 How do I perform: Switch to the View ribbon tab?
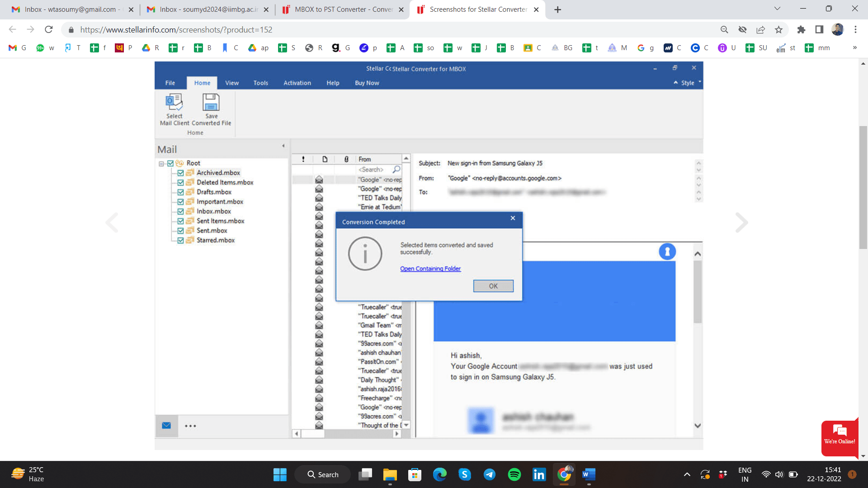coord(232,83)
